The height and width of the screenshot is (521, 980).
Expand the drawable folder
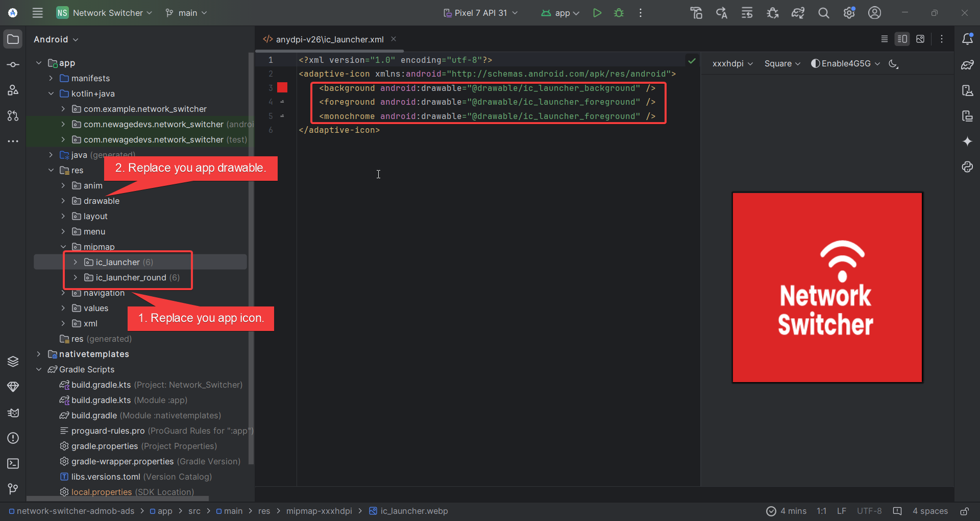(x=63, y=201)
